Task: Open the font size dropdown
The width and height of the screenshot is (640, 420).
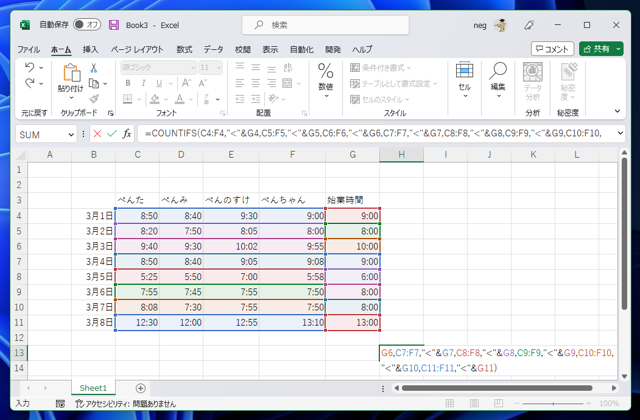Action: click(x=219, y=68)
